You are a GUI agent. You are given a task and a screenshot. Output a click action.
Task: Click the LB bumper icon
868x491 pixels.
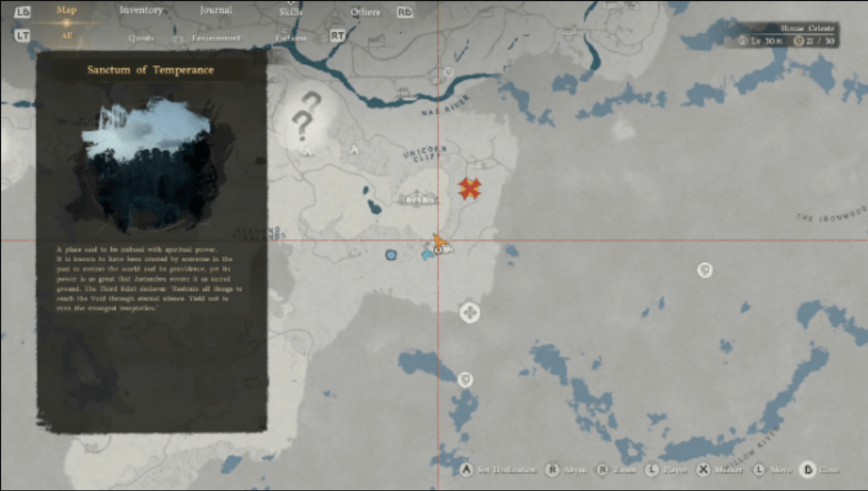[x=22, y=12]
